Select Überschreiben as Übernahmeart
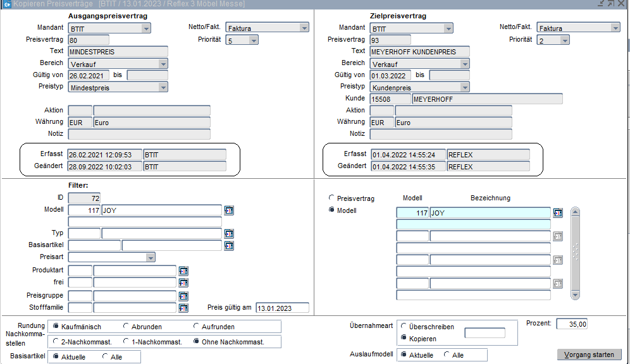This screenshot has height=364, width=630. 404,327
